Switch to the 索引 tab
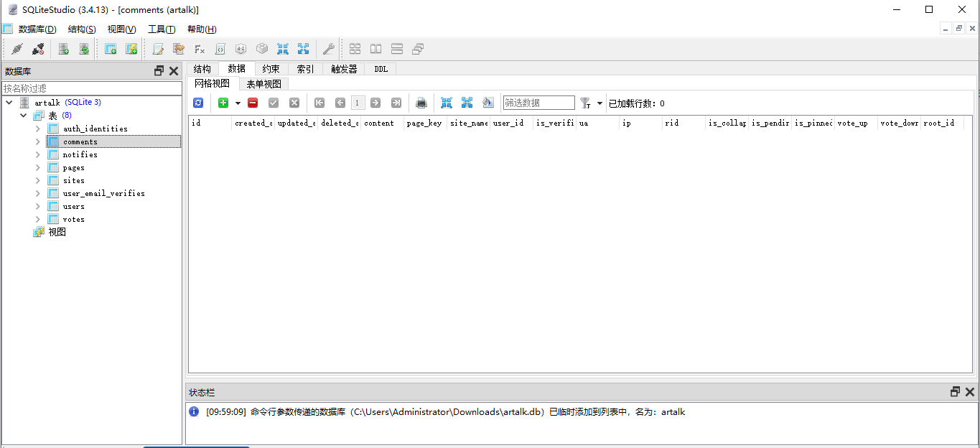 pyautogui.click(x=305, y=69)
